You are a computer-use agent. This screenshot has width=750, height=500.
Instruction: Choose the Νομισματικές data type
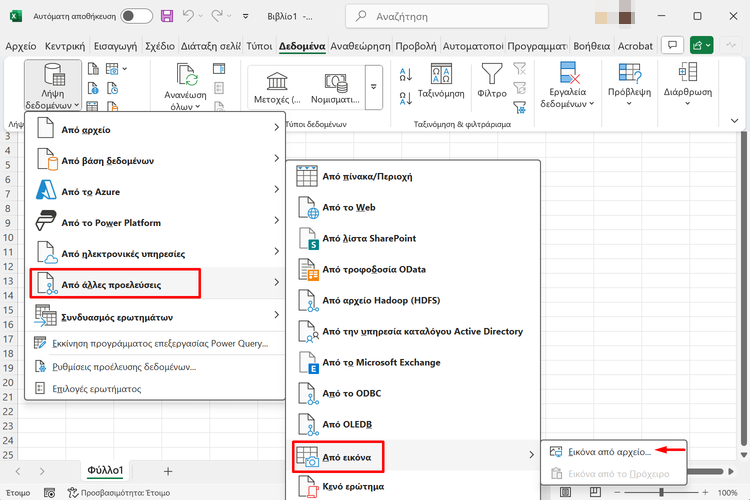335,88
